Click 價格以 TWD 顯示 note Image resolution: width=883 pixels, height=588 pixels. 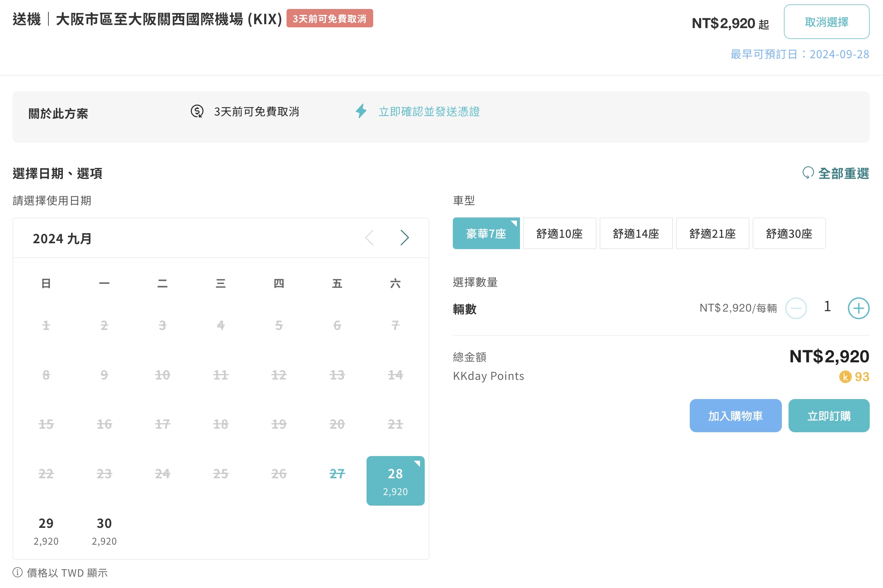coord(67,572)
